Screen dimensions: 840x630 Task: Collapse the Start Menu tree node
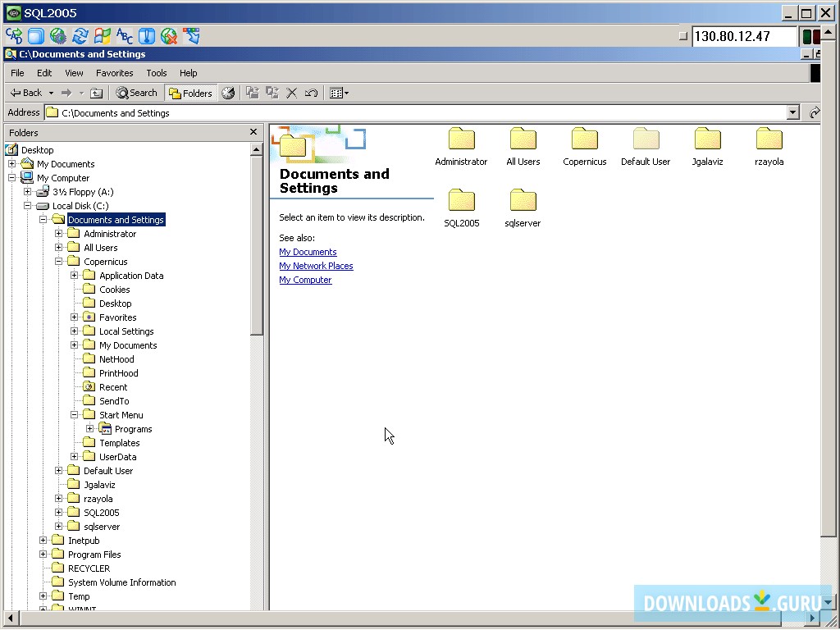75,414
